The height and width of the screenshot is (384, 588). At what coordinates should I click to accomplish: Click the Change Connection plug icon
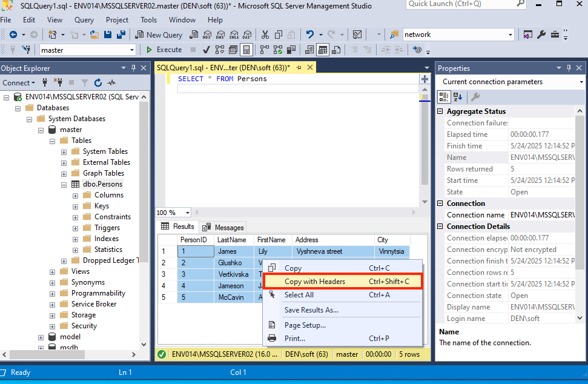(x=26, y=50)
